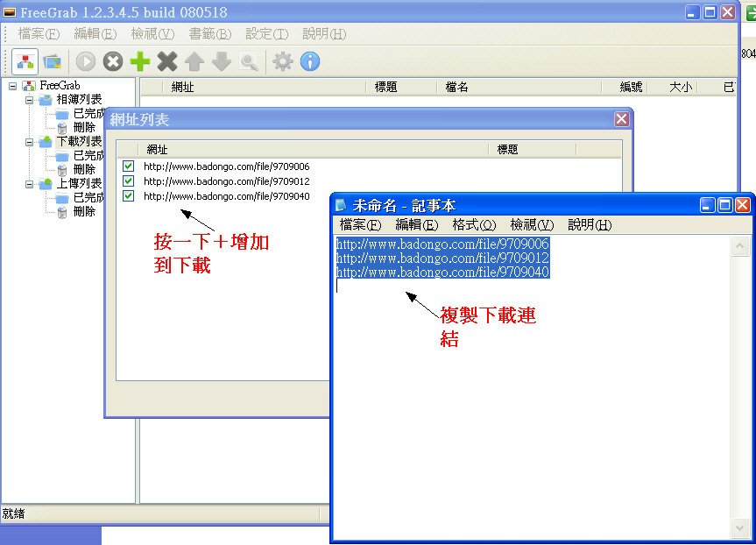Collapse the FreeGrab root tree node
Viewport: 756px width, 545px height.
coord(13,87)
